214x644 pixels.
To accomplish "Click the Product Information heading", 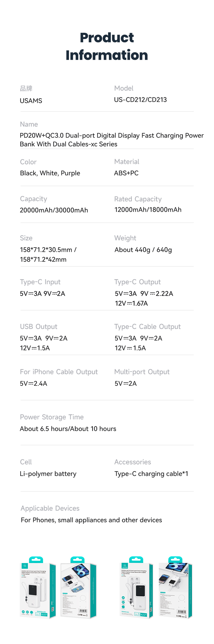I will (107, 46).
